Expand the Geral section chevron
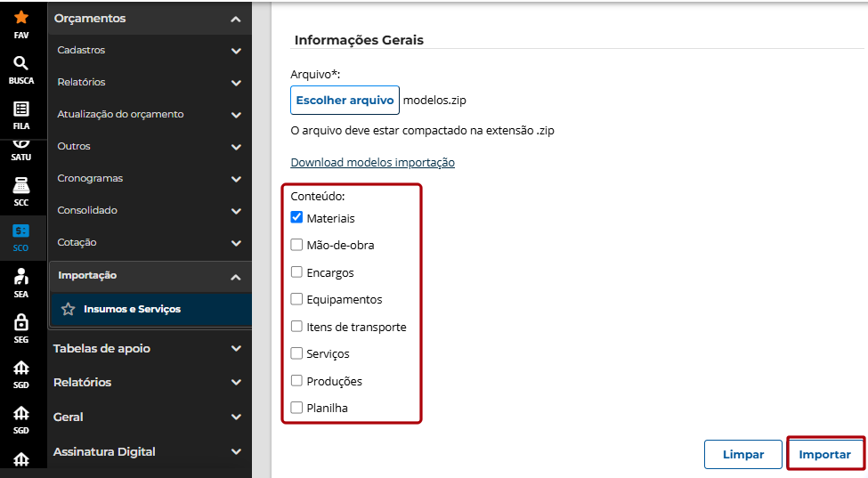Screen dimensions: 868x478 point(236,417)
